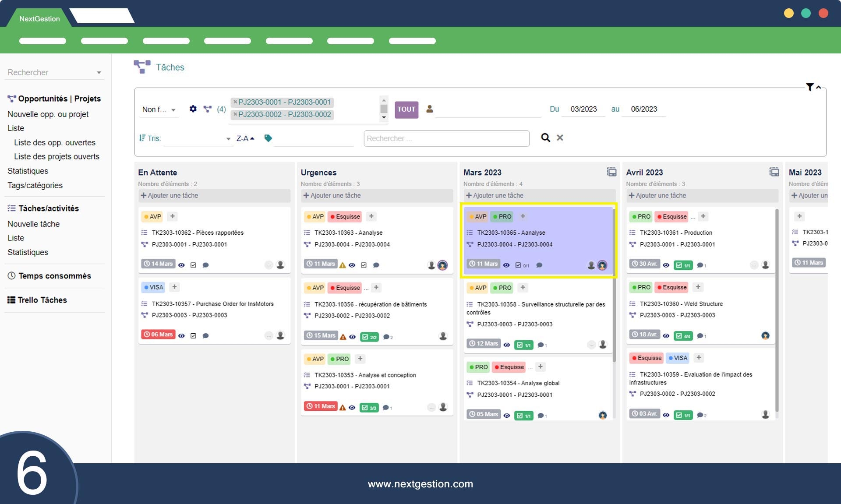Screen dimensions: 841x504
Task: Toggle the eye icon on the TK2303-10361 card
Action: click(x=666, y=265)
